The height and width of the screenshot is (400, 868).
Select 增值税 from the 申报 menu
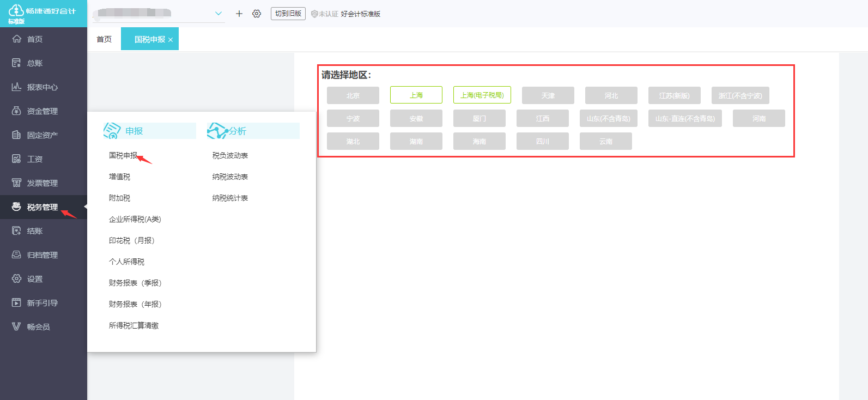[119, 177]
